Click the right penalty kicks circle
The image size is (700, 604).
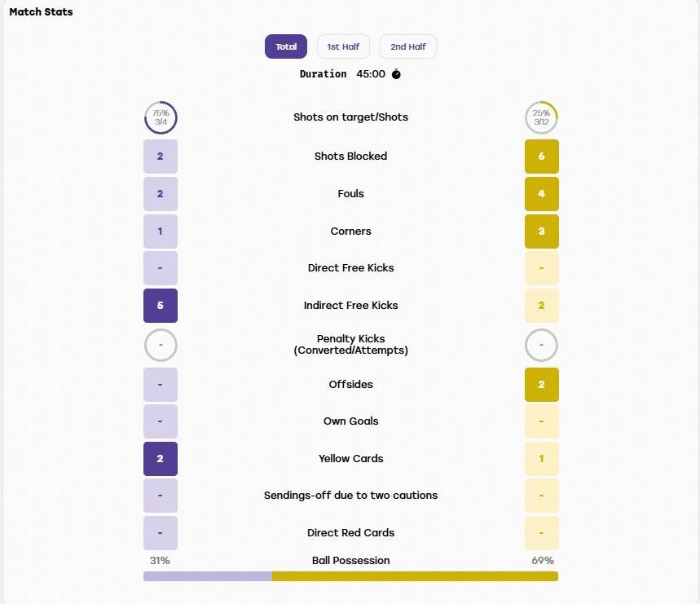pos(542,345)
